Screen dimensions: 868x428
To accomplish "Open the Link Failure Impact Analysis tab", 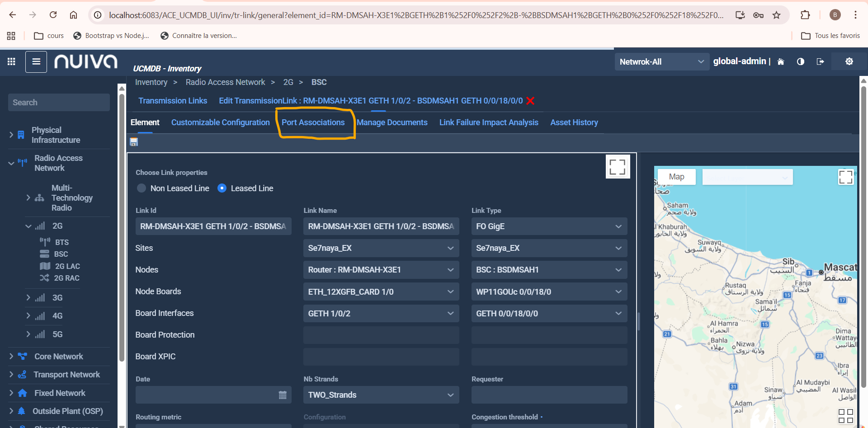I will 488,122.
